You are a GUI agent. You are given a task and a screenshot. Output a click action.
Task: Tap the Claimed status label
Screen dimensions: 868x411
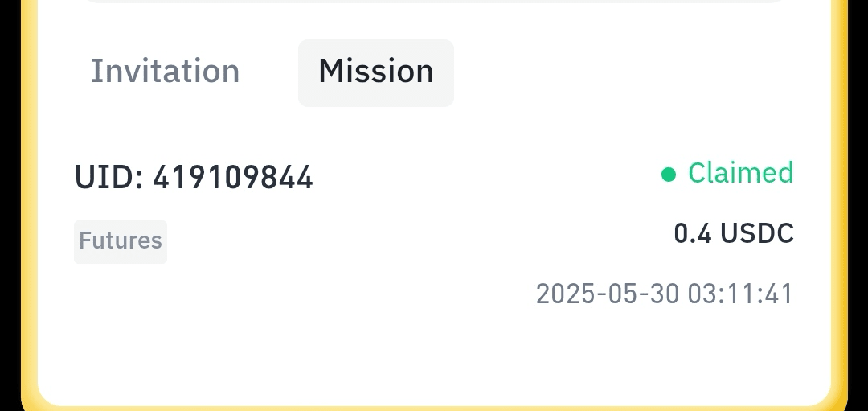(x=741, y=173)
